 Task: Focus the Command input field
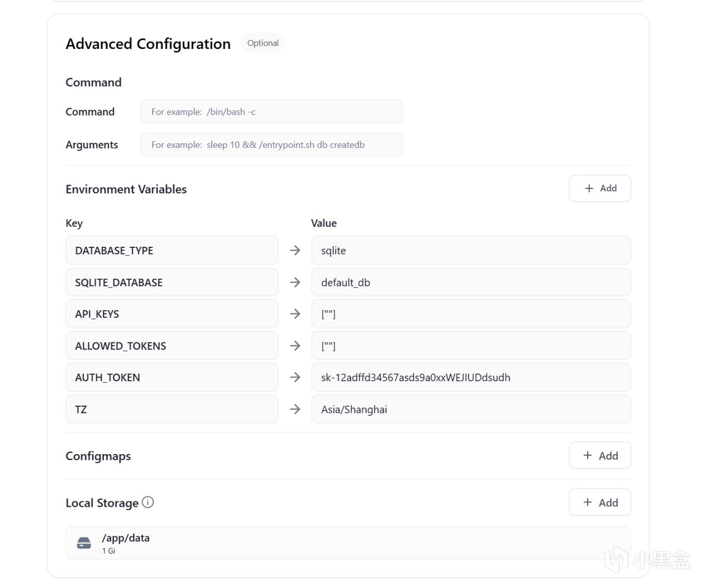[271, 112]
